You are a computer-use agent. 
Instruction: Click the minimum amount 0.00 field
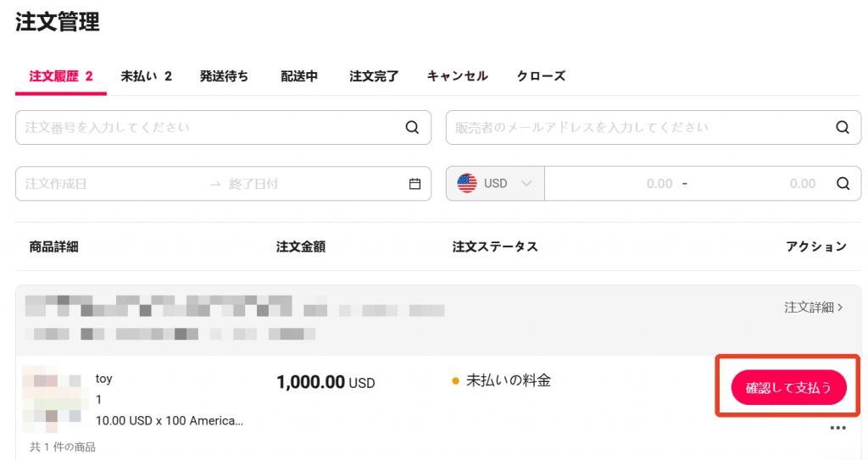[x=614, y=183]
